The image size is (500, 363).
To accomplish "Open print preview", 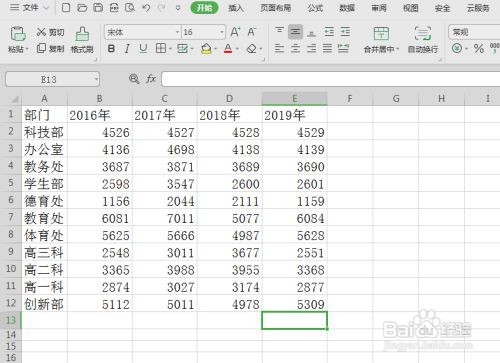I will 130,8.
